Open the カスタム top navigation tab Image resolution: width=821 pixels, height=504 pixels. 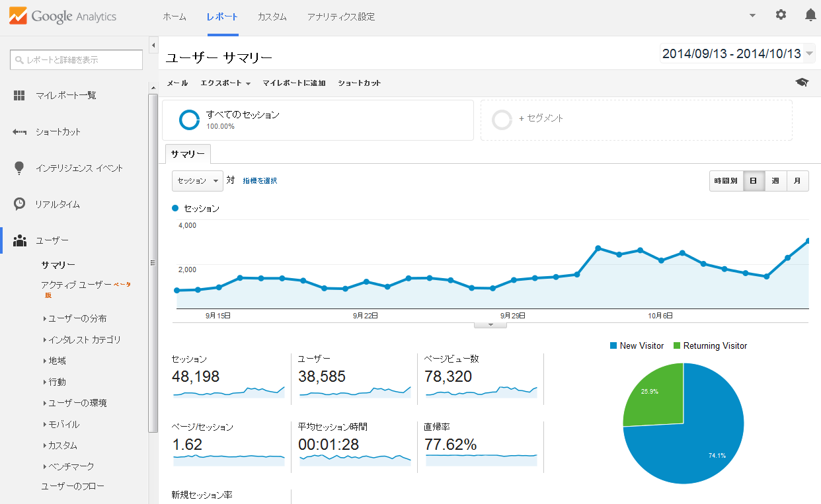click(x=272, y=17)
